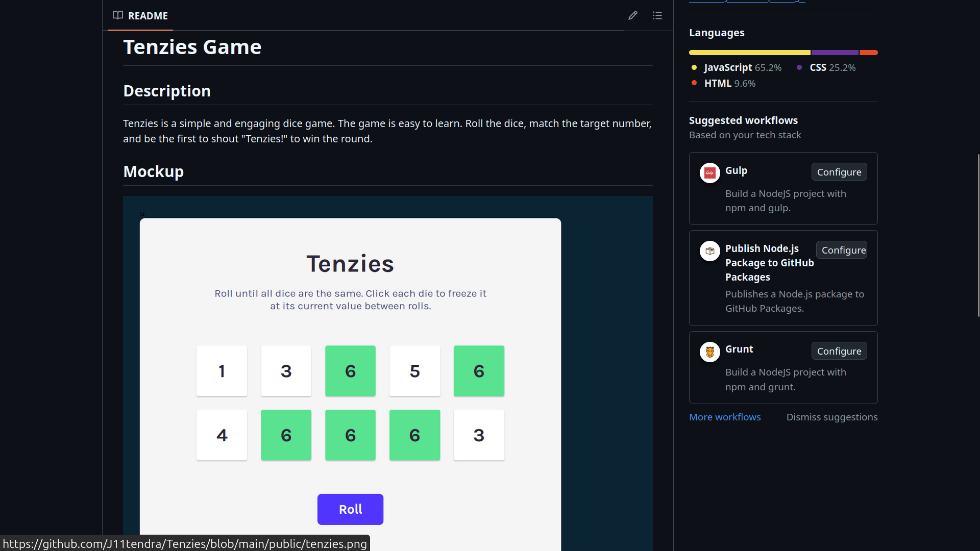
Task: Click the README book icon
Action: click(x=118, y=15)
